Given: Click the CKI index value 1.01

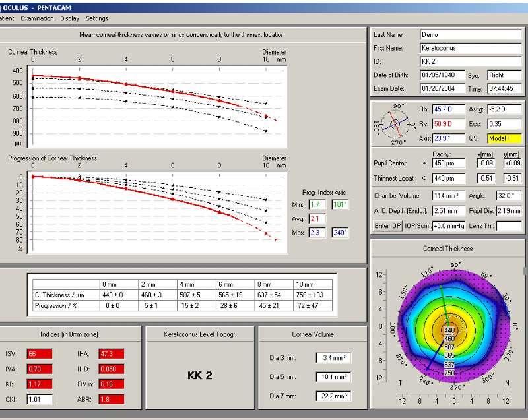Looking at the screenshot, I should pyautogui.click(x=40, y=399).
